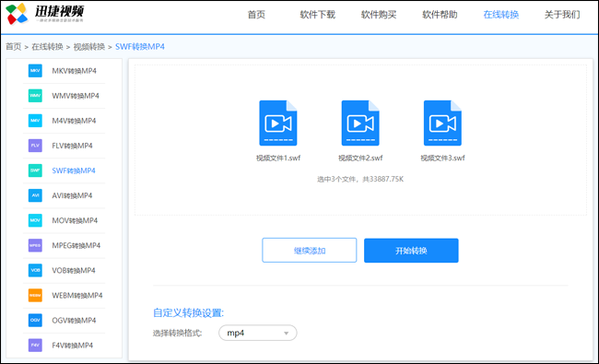Choose F4V转换MP4 in sidebar
The height and width of the screenshot is (364, 599).
tap(73, 346)
